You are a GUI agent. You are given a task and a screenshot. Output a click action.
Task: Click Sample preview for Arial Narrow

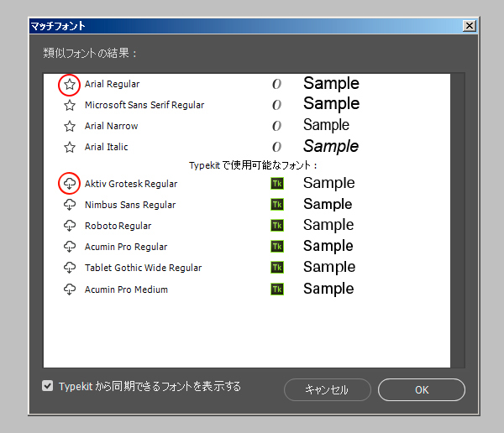pyautogui.click(x=326, y=125)
